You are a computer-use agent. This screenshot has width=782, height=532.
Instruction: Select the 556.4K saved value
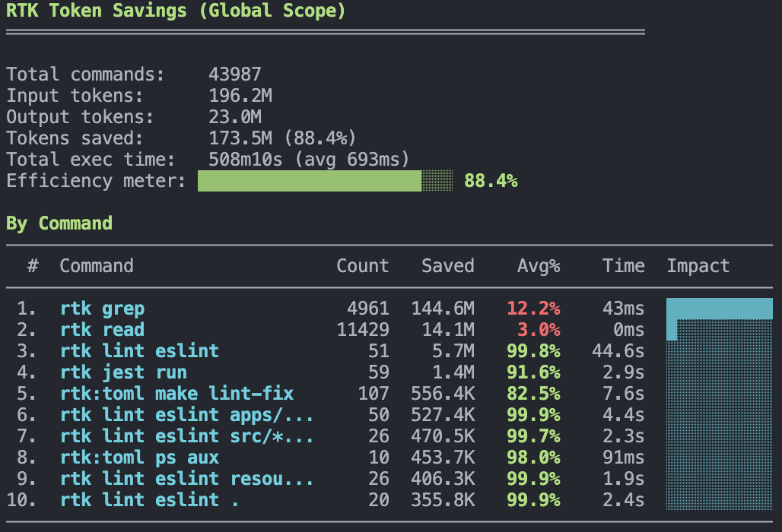[x=443, y=394]
